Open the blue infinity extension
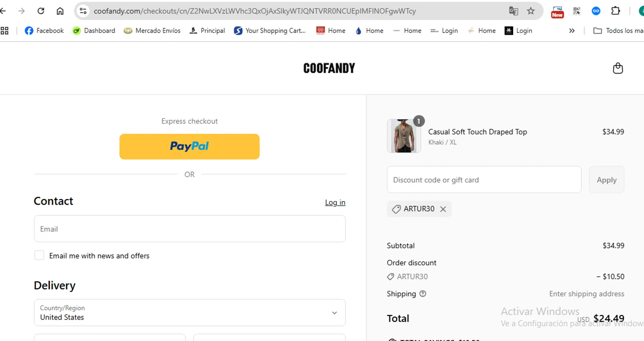 (x=596, y=11)
